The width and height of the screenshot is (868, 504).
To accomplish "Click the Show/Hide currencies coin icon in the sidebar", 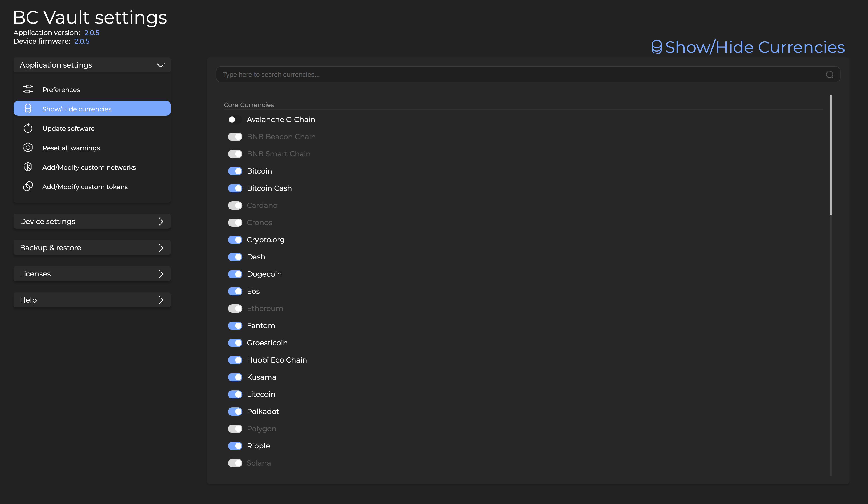I will (x=28, y=108).
